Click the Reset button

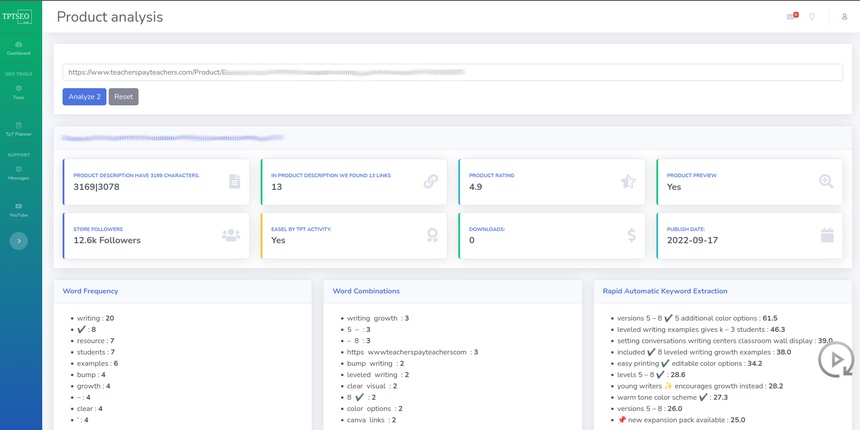click(123, 97)
